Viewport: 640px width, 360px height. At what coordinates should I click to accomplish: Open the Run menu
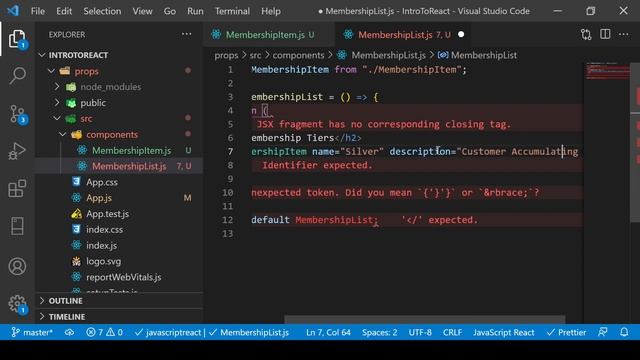click(195, 11)
